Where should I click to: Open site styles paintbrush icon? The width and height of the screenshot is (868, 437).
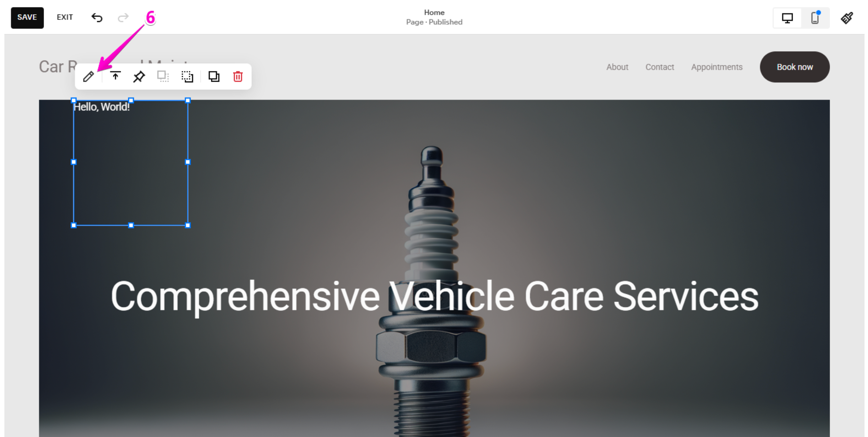[x=847, y=18]
